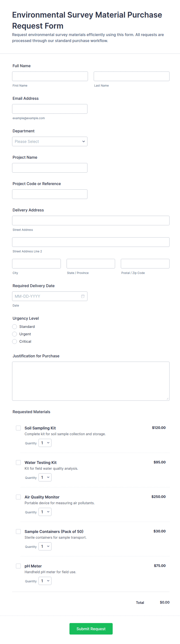Choose the Urgent urgency level
This screenshot has height=644, width=180.
pyautogui.click(x=15, y=334)
